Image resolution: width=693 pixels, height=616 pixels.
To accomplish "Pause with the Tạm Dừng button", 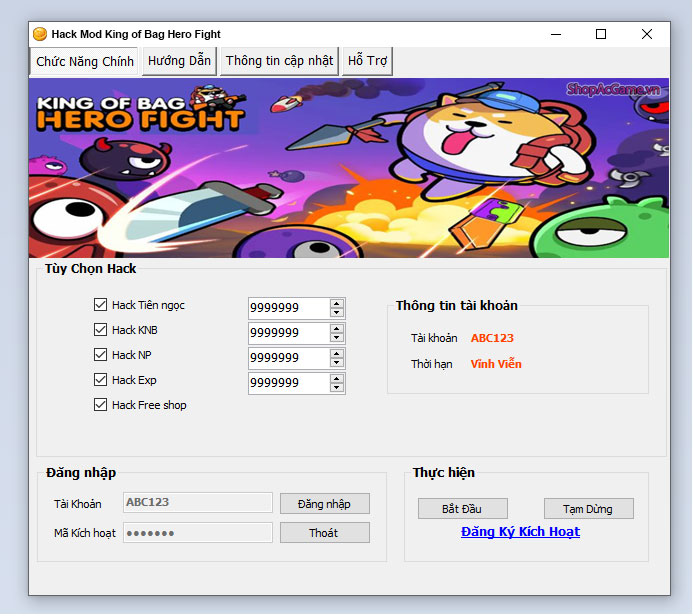I will (x=588, y=509).
